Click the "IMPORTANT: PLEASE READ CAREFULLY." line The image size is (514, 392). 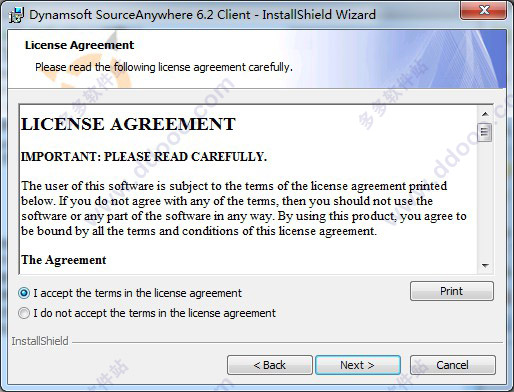pyautogui.click(x=144, y=157)
